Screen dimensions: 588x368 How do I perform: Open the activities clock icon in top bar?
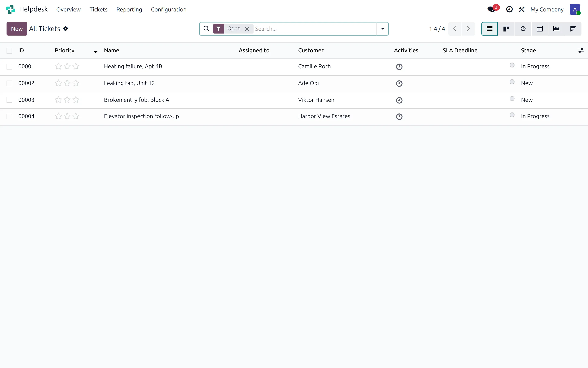point(509,9)
